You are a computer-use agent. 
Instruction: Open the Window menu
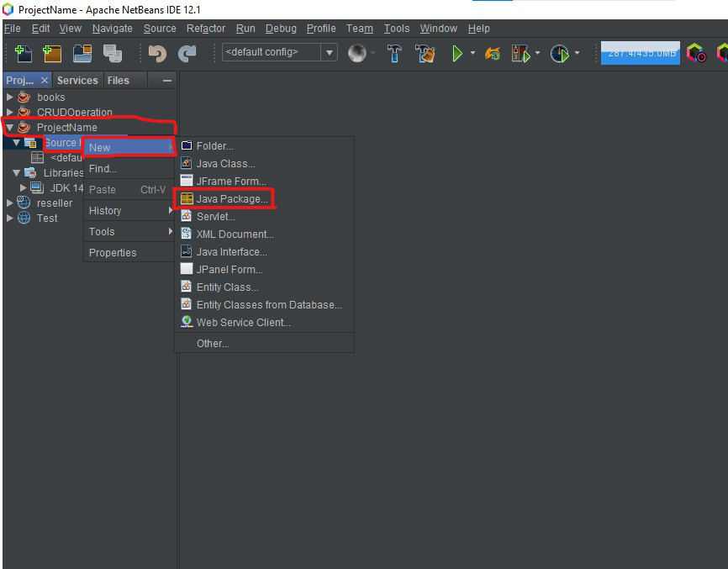[438, 29]
